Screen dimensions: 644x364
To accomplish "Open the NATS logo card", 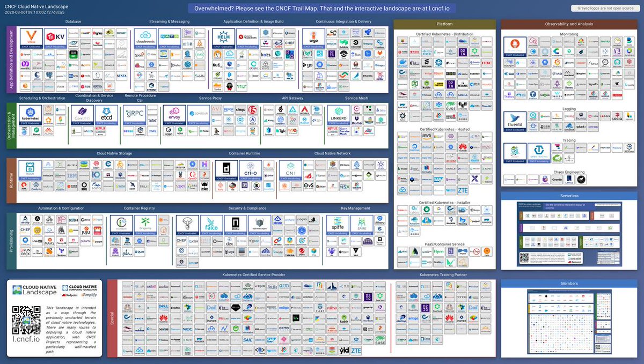I will click(169, 38).
